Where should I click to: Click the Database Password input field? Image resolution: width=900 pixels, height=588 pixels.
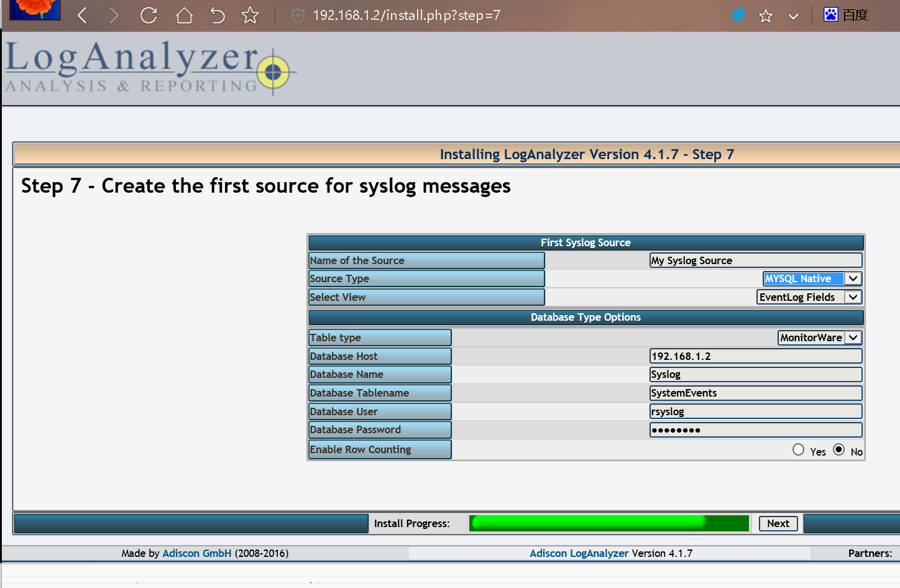pos(756,430)
